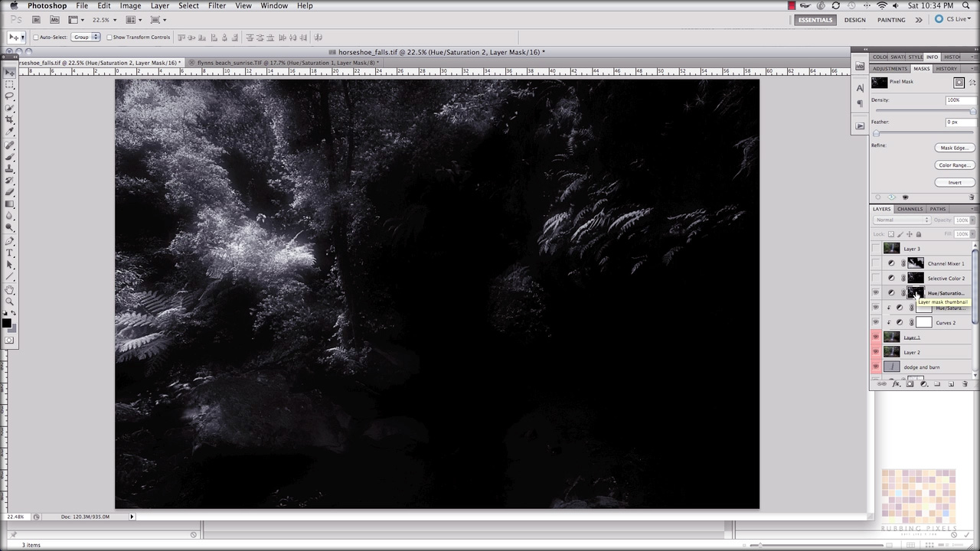Open the Layer menu
This screenshot has width=980, height=551.
click(x=159, y=5)
